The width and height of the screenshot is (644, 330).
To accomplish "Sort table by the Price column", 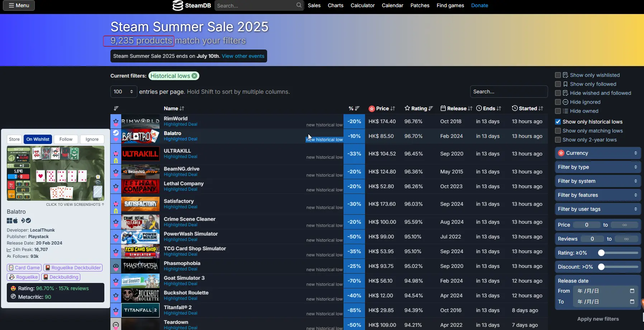I will [382, 108].
